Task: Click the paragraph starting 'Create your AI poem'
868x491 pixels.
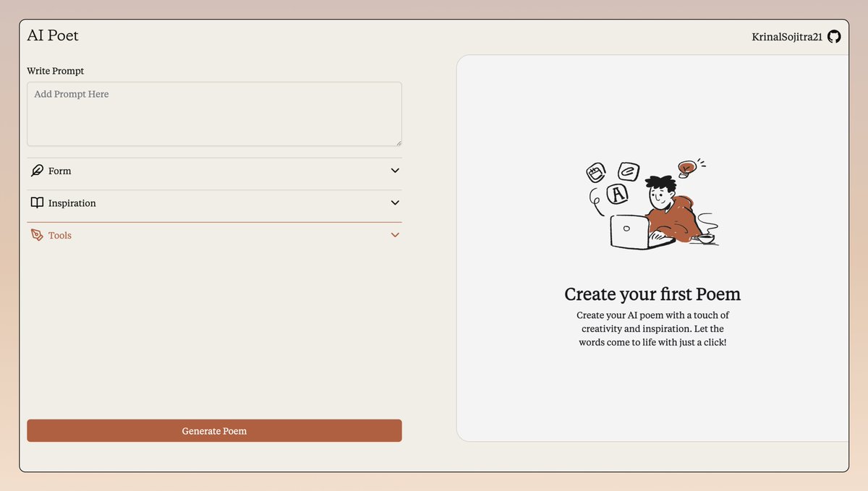Action: (652, 329)
